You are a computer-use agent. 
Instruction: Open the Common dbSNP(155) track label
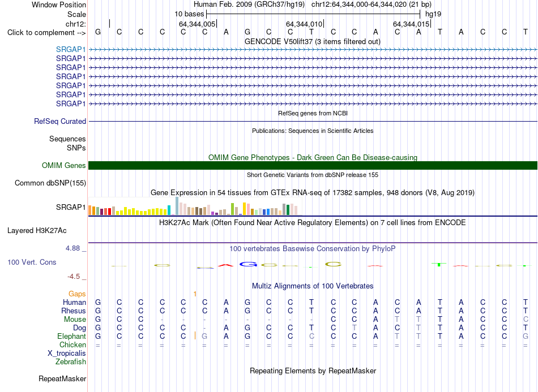pyautogui.click(x=50, y=183)
